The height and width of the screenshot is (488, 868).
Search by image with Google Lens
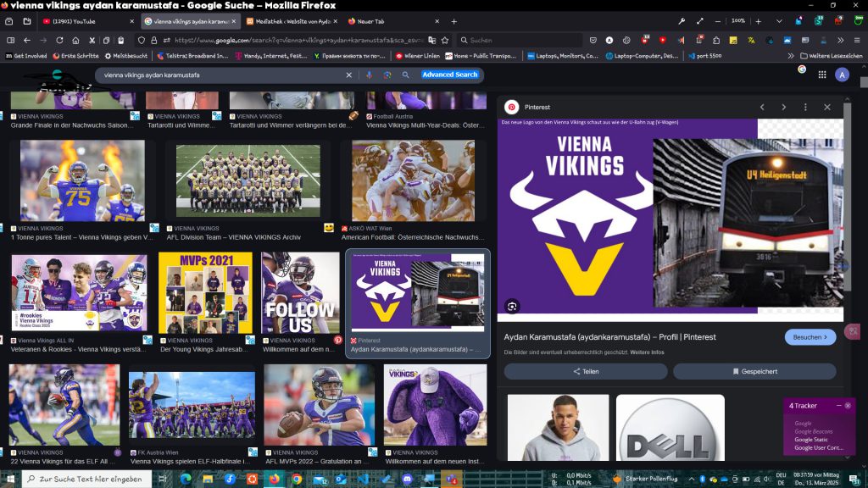point(387,75)
